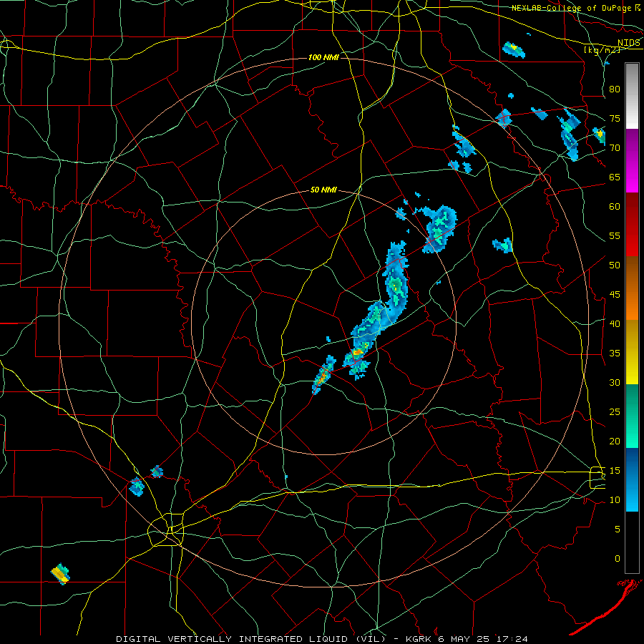Click the 0 value on the scale
This screenshot has height=644, width=644.
(x=618, y=559)
